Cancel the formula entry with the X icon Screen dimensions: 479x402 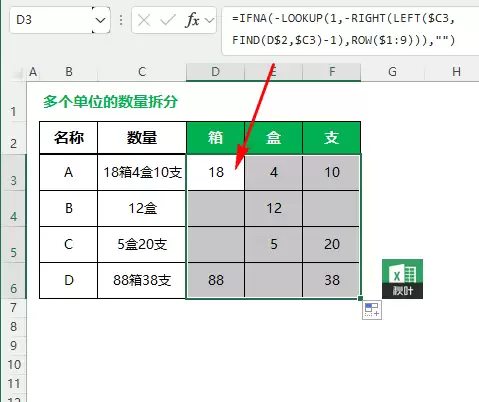point(144,20)
